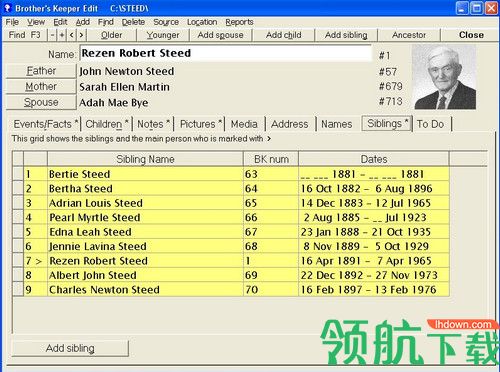The height and width of the screenshot is (372, 500).
Task: Click the key icon in title bar
Action: click(x=7, y=8)
